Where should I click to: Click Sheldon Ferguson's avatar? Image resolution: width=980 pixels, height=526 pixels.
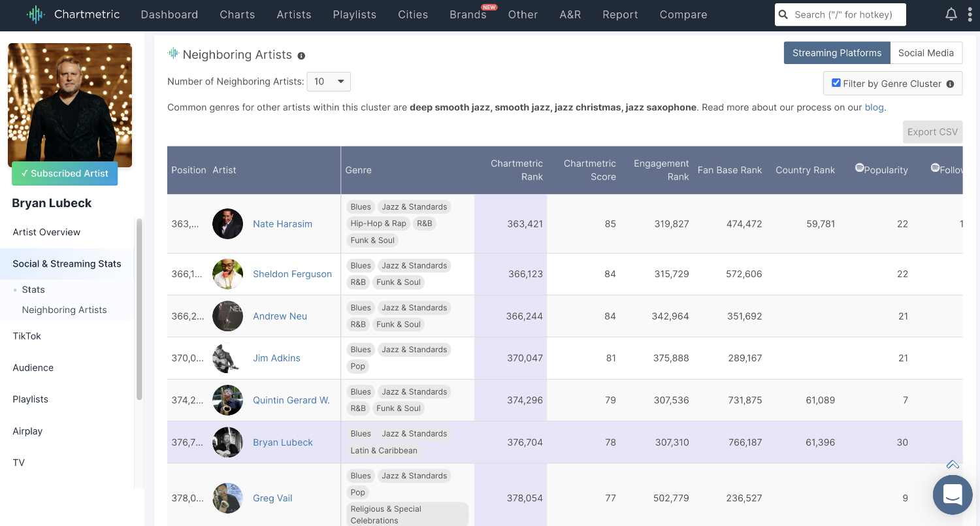[228, 274]
